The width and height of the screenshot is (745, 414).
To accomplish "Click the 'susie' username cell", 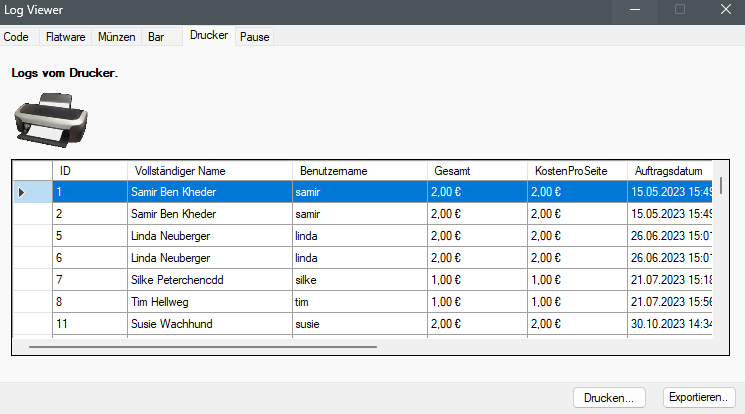I will [x=360, y=324].
